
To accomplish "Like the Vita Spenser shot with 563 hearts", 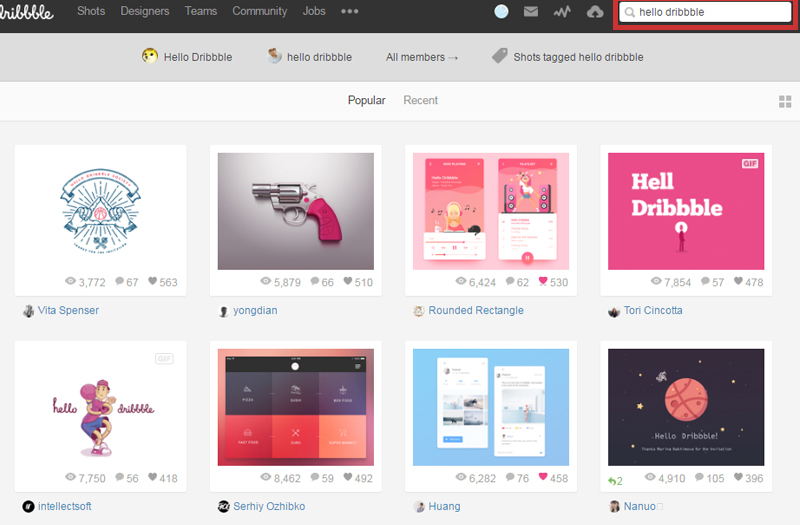I will pos(163,282).
